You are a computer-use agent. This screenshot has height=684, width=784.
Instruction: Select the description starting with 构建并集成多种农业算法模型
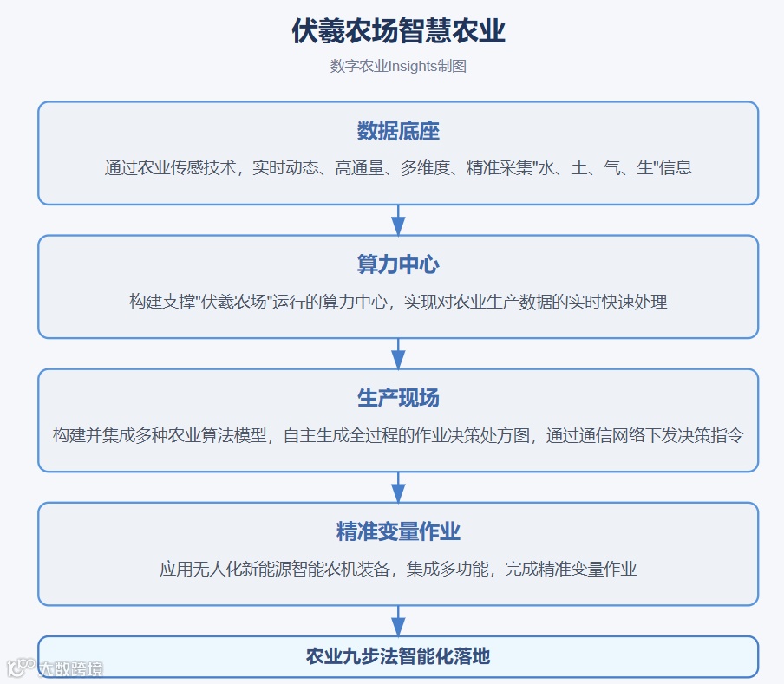pyautogui.click(x=398, y=435)
